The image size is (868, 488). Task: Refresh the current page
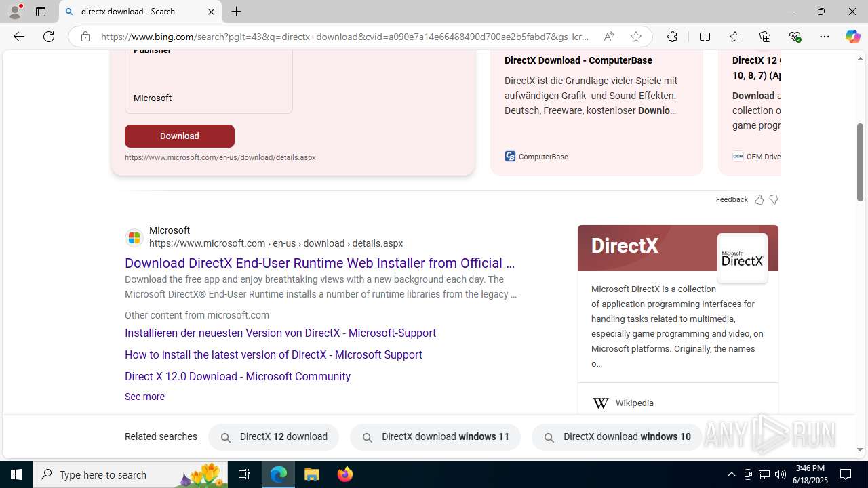pyautogui.click(x=49, y=37)
